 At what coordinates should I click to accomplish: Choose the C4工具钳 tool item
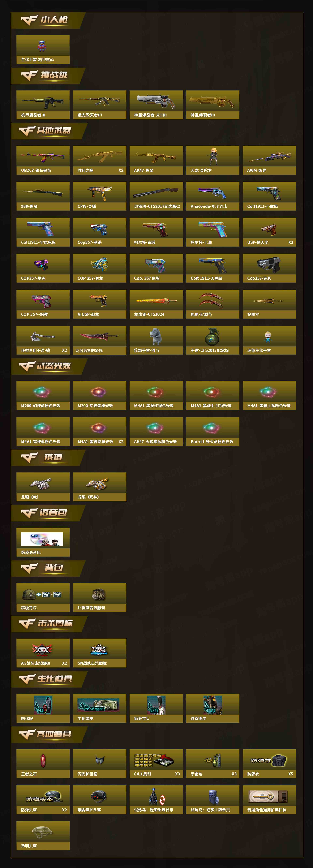[x=154, y=761]
